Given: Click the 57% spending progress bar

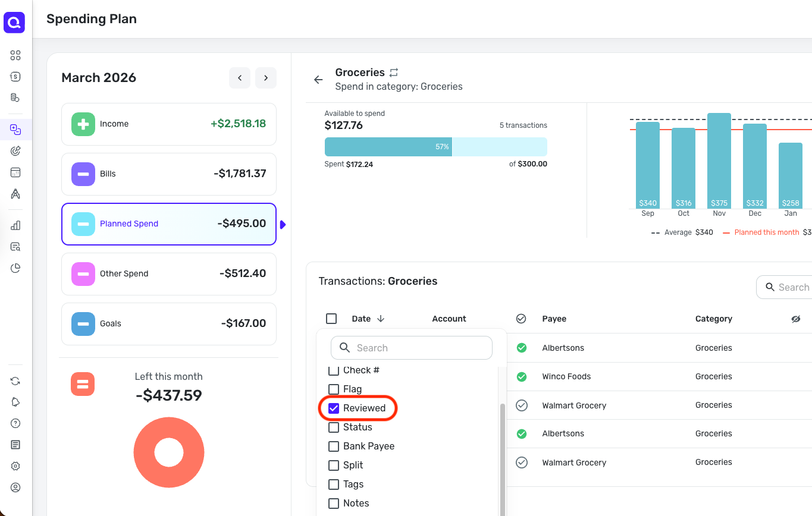Looking at the screenshot, I should tap(436, 147).
